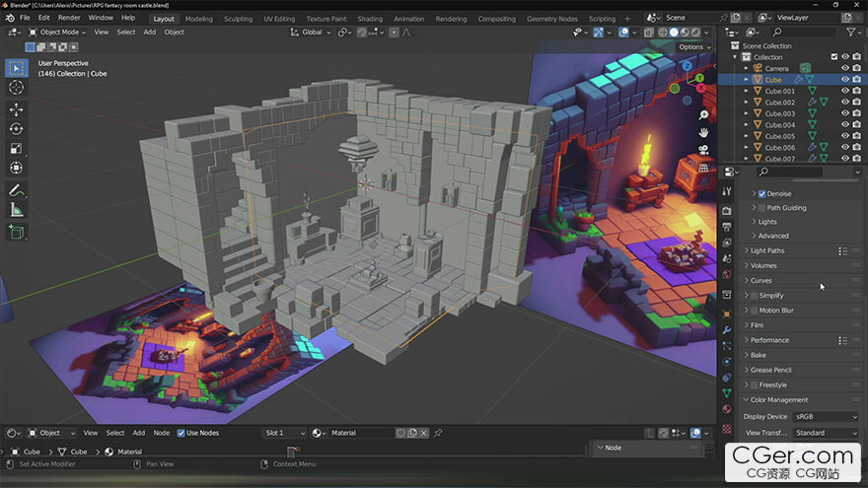Viewport: 868px width, 488px height.
Task: Select the Rotate tool
Action: coord(16,129)
